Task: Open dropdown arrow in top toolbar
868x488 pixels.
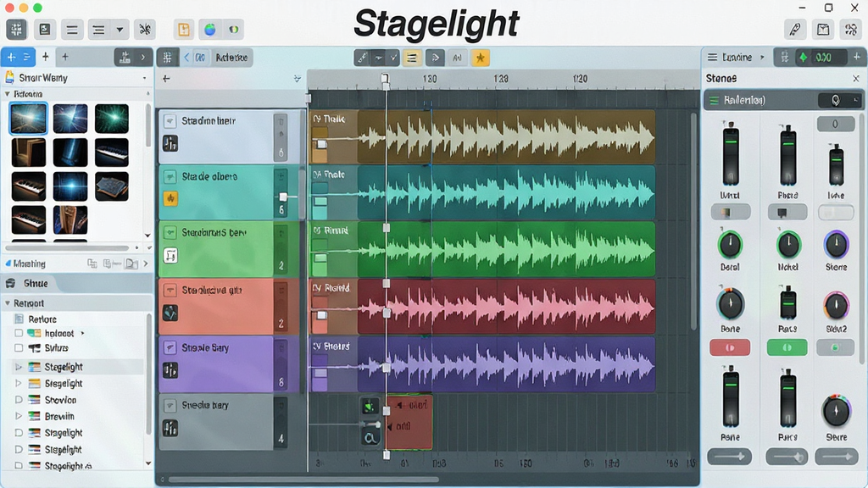Action: point(120,30)
